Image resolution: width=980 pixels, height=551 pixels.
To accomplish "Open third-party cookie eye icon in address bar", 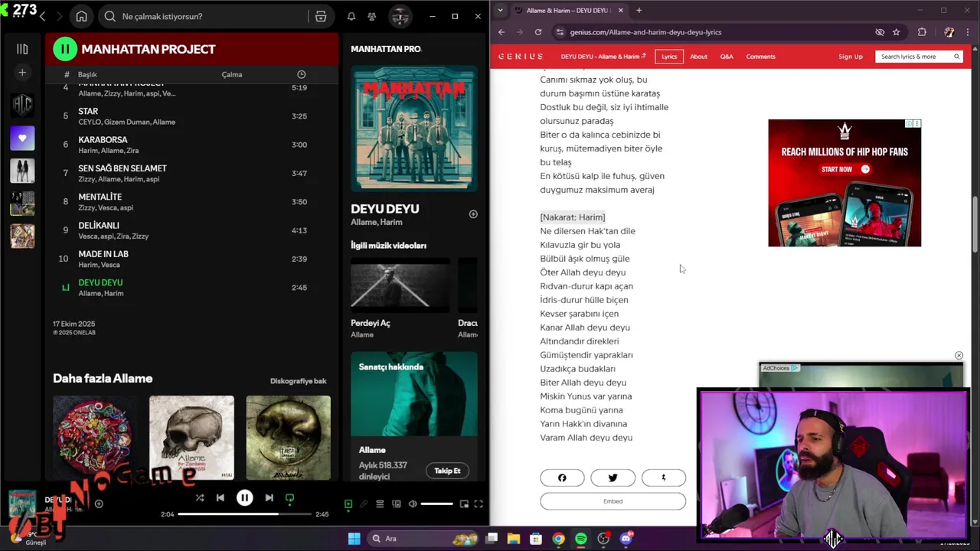I will pos(880,32).
